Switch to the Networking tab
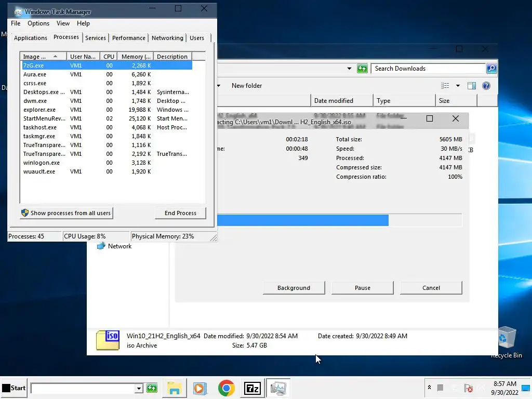Screen dimensions: 532x399 pos(167,38)
